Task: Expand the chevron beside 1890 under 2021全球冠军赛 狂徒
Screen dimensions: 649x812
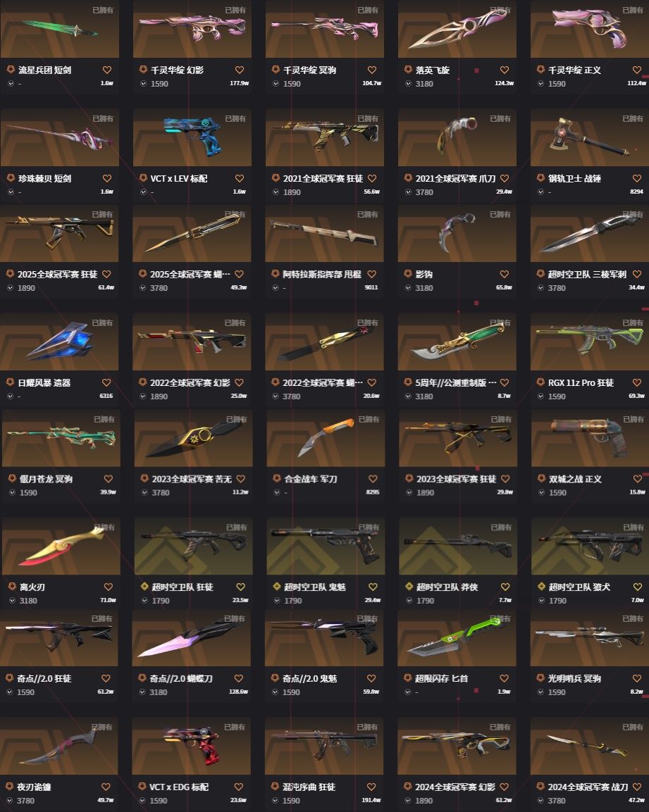Action: (276, 192)
